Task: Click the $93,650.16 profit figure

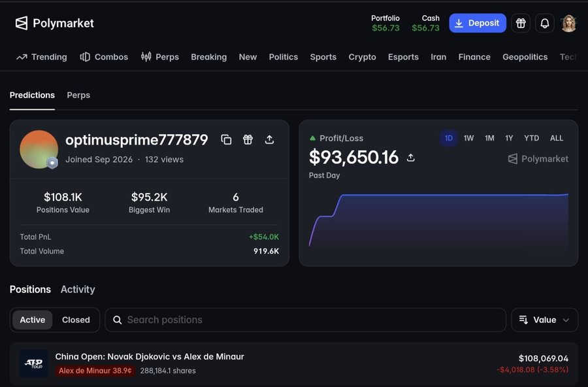Action: [x=353, y=158]
